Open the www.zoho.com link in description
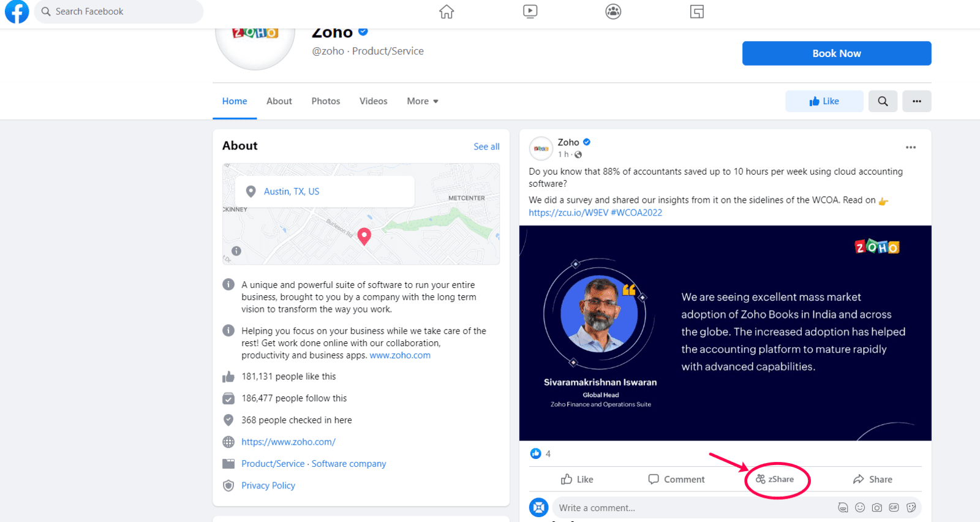This screenshot has height=522, width=980. point(400,355)
